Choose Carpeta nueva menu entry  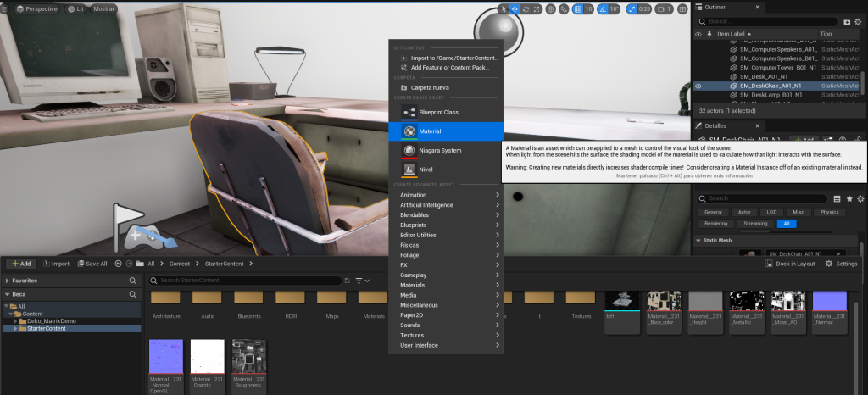pos(446,87)
